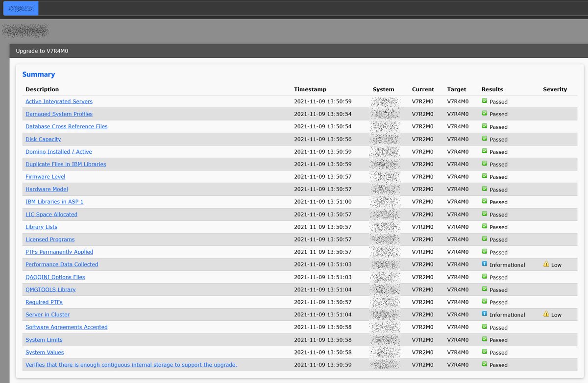The height and width of the screenshot is (383, 588).
Task: Open the contiguous internal storage verification details
Action: [x=131, y=365]
